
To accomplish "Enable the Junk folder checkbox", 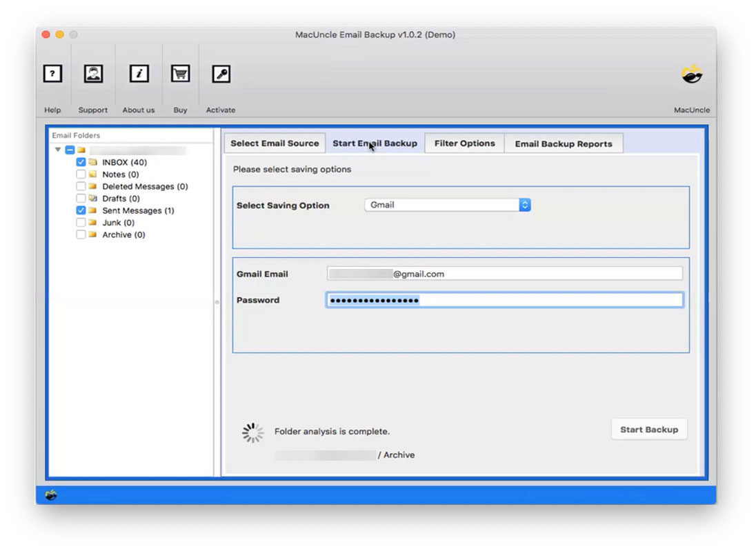I will point(81,222).
